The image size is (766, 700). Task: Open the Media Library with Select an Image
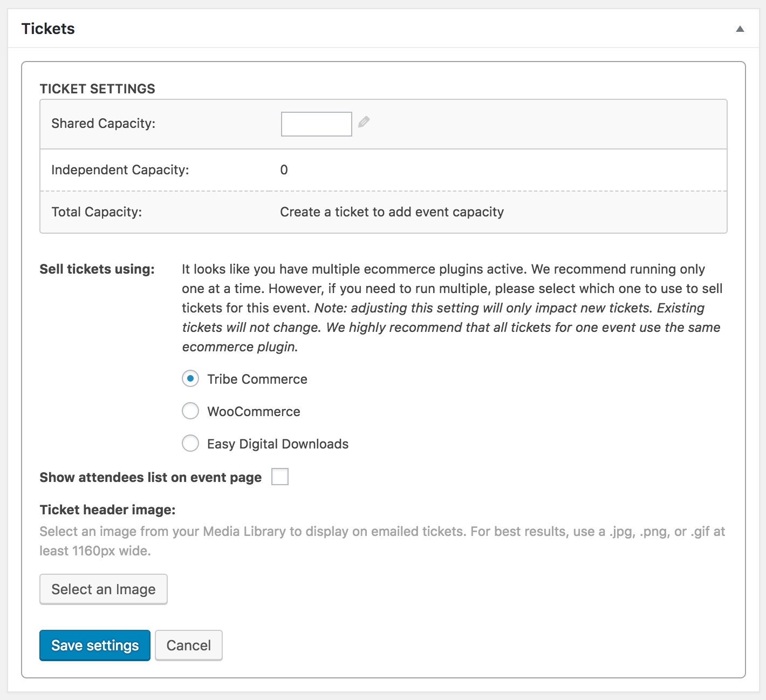pos(103,589)
